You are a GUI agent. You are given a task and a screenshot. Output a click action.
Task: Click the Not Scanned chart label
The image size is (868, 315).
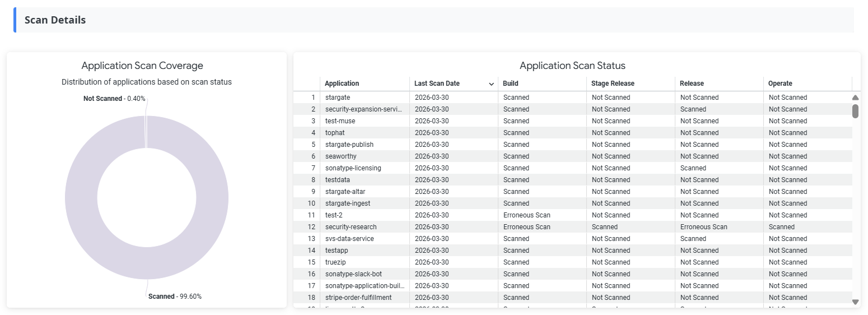[x=114, y=99]
